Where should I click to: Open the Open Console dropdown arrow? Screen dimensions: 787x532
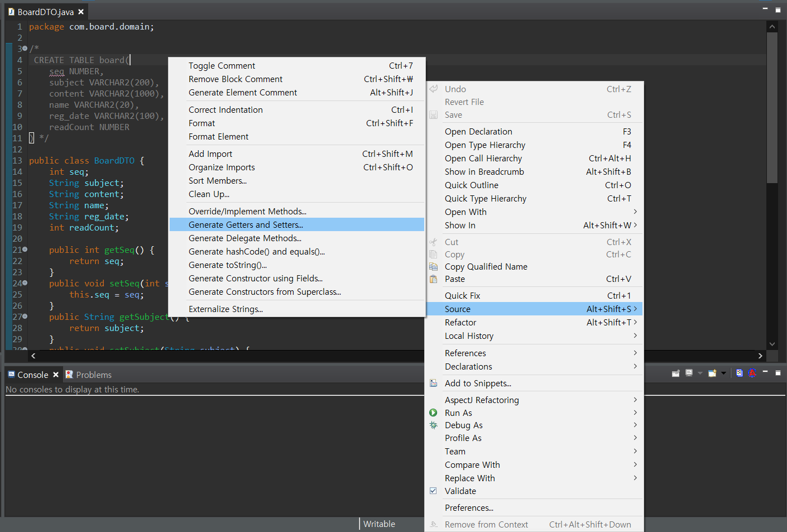click(723, 373)
